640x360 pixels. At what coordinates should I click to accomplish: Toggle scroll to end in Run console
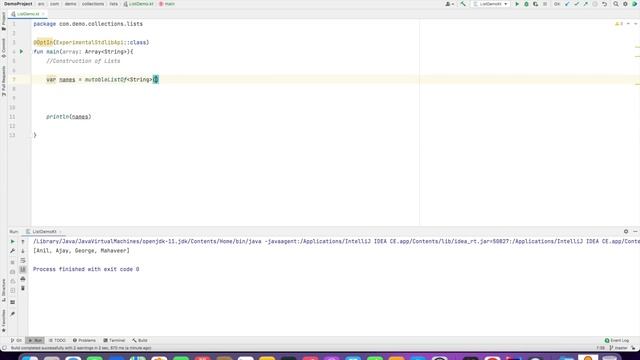point(23,270)
